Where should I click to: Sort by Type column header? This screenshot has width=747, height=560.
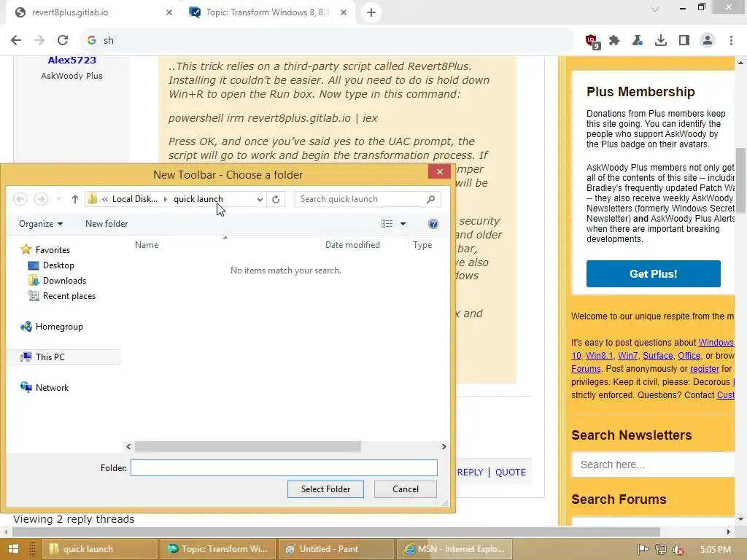point(422,245)
